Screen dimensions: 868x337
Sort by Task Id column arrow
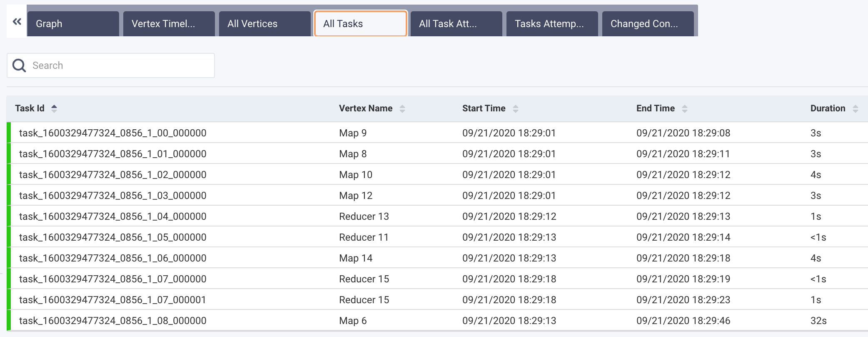pyautogui.click(x=54, y=108)
